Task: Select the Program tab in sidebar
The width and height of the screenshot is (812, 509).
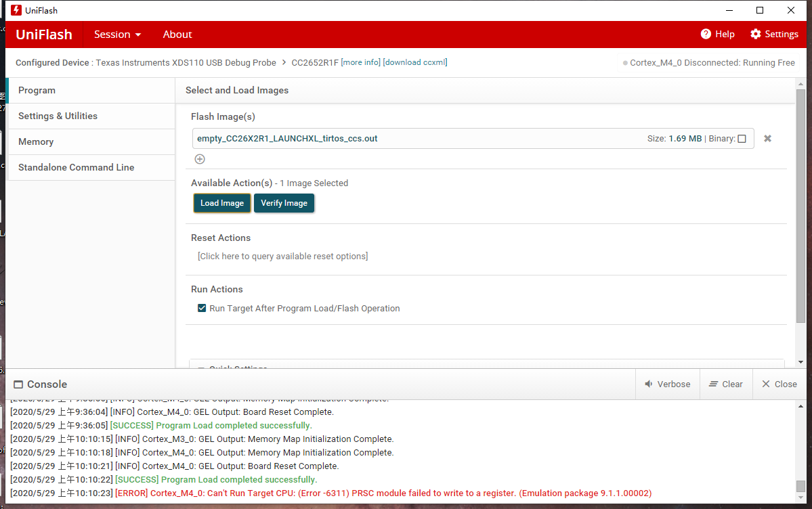Action: 91,90
